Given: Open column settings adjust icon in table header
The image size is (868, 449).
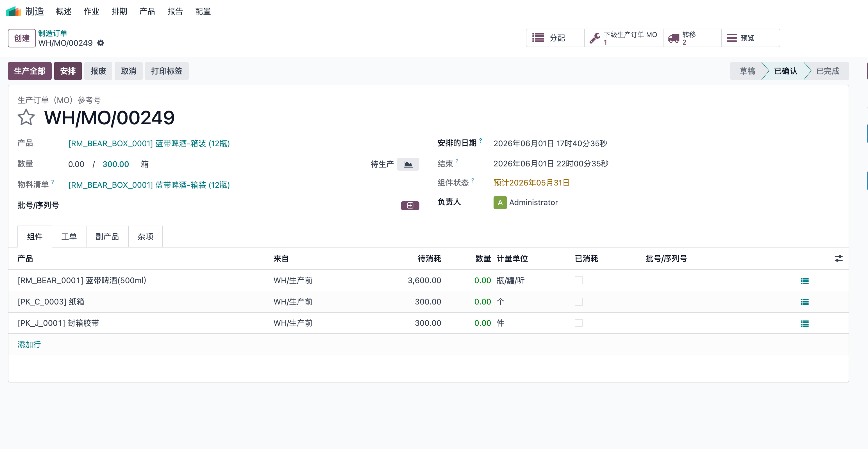Looking at the screenshot, I should click(x=838, y=258).
